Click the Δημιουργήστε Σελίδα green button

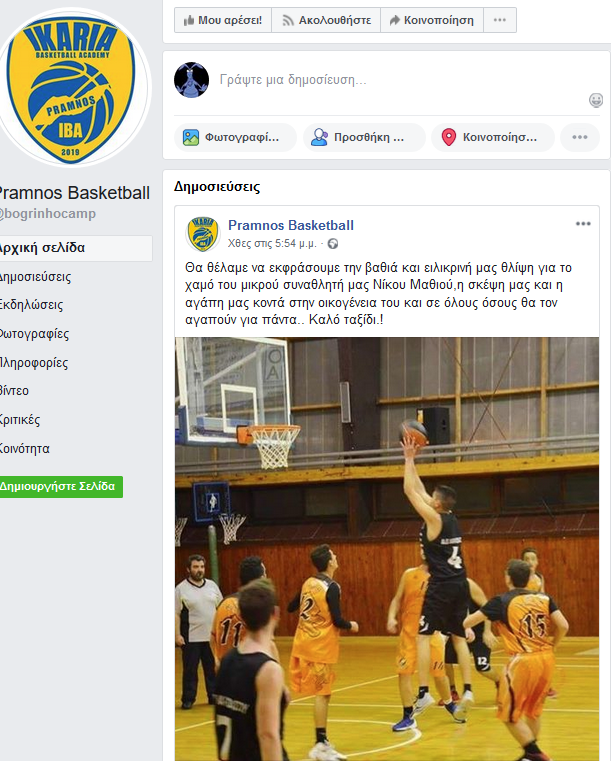(59, 487)
